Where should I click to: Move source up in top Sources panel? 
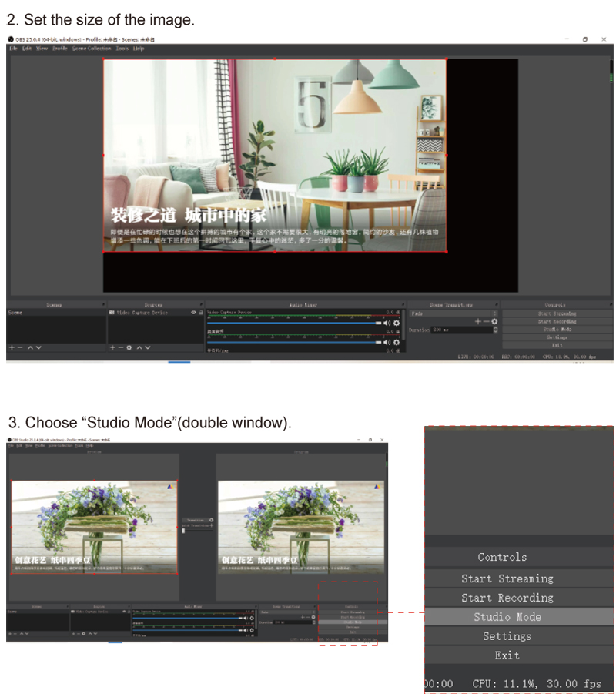point(139,348)
